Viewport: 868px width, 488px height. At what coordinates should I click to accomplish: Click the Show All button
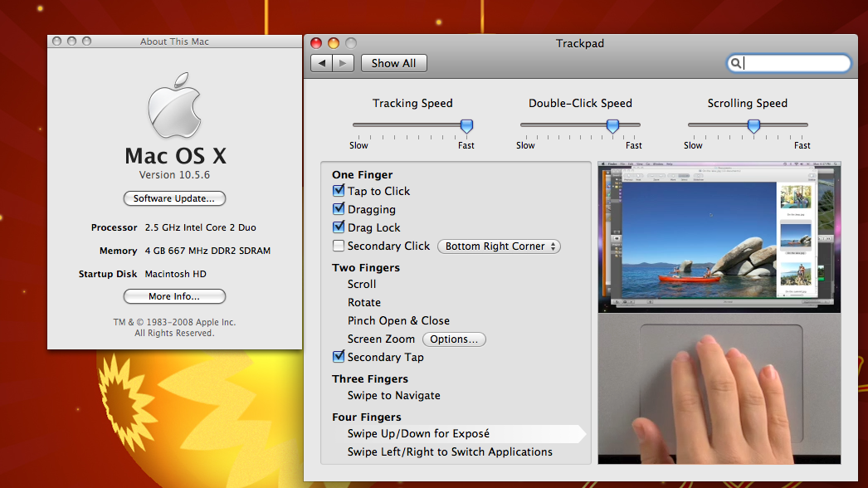click(x=393, y=63)
